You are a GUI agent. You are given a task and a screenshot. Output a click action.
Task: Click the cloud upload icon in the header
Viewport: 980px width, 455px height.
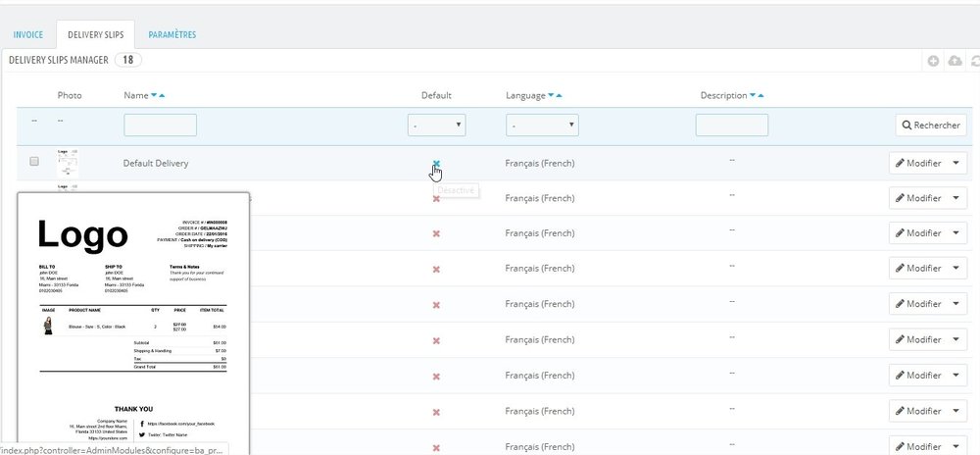(955, 61)
